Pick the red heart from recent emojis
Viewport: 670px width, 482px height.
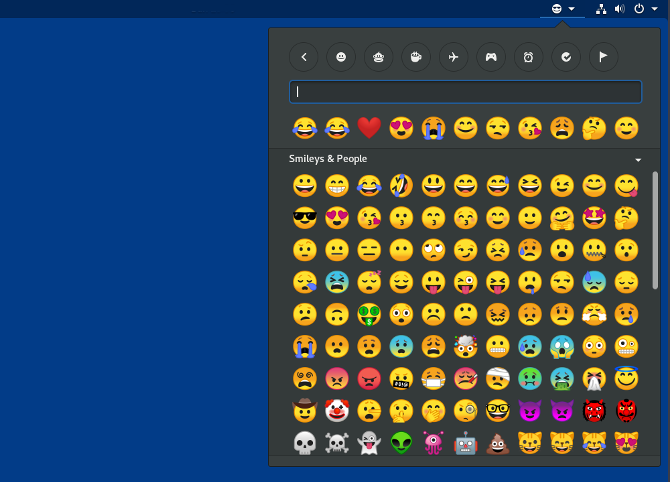(369, 128)
